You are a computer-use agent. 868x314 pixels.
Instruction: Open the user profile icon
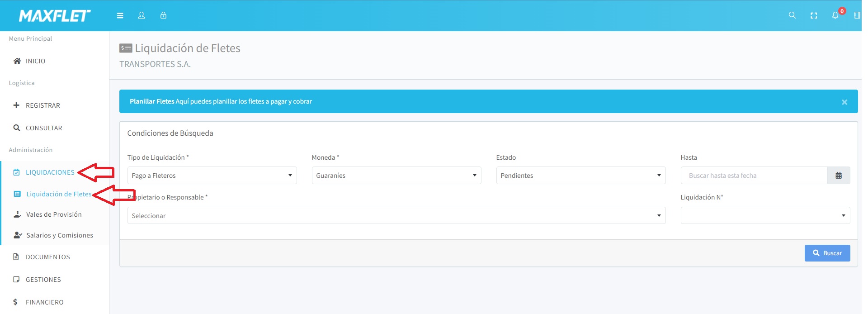point(142,15)
